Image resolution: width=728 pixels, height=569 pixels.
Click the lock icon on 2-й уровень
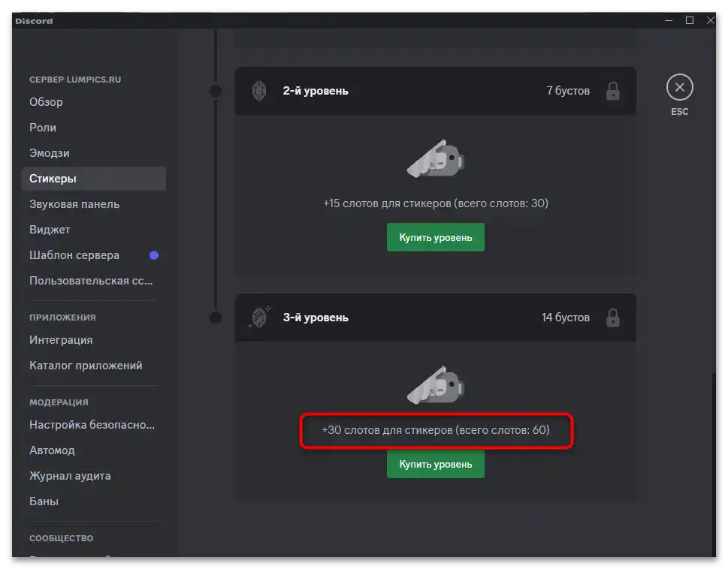tap(613, 91)
